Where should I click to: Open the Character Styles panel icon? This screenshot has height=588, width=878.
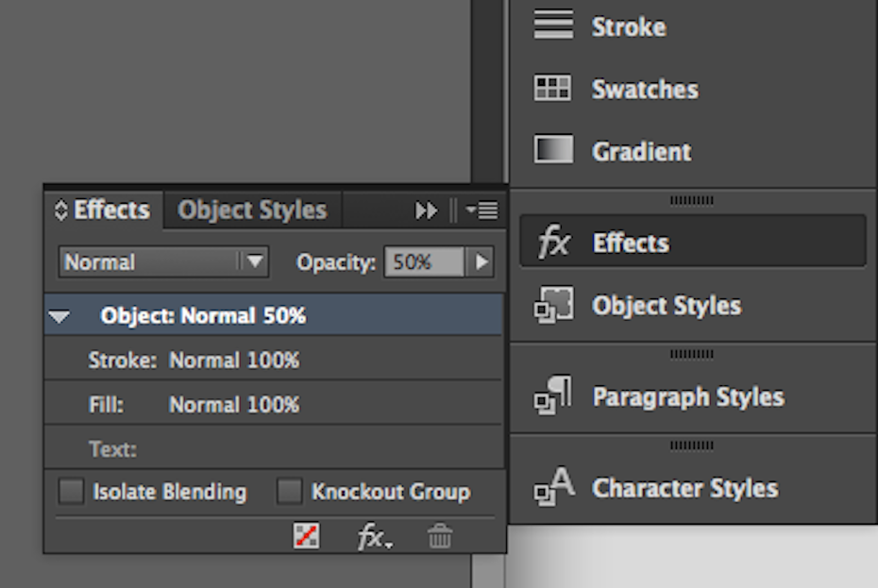pos(553,487)
